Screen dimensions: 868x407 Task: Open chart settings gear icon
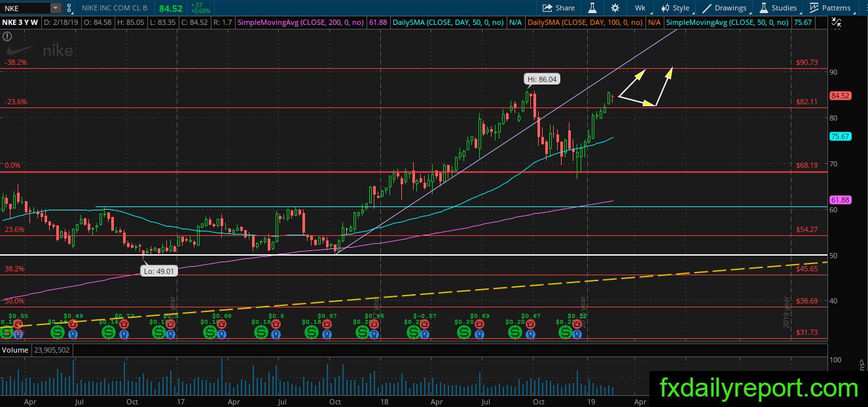[615, 8]
